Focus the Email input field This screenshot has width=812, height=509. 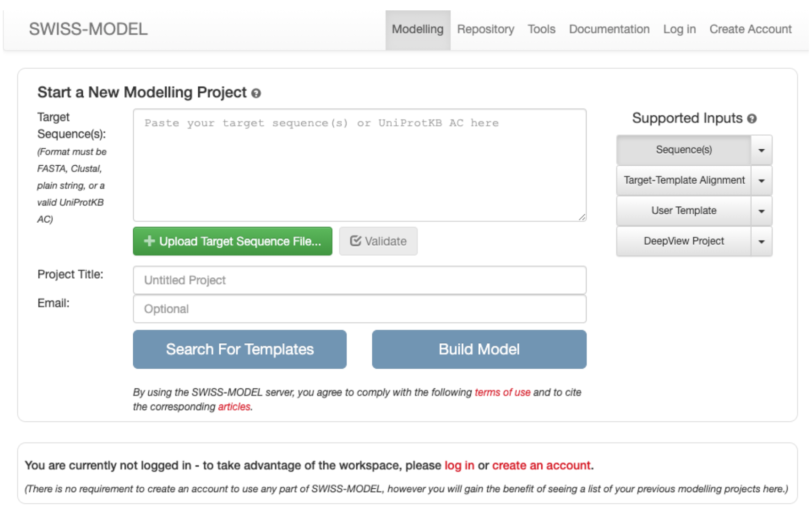[360, 309]
